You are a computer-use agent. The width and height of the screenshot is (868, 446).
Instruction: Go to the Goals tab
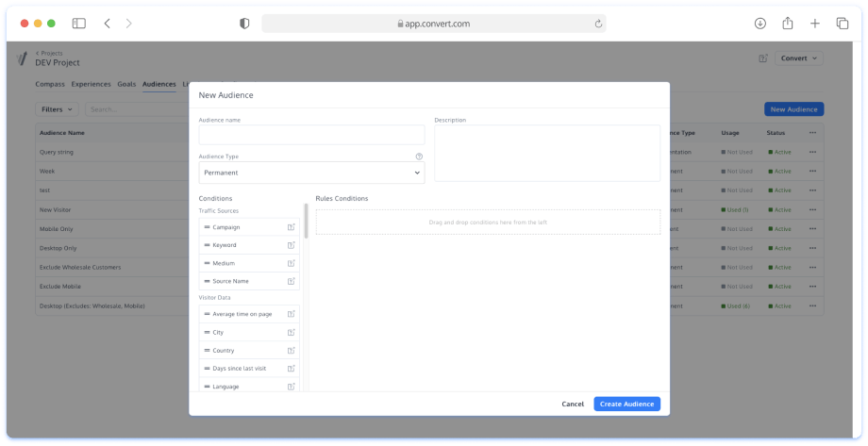point(126,84)
